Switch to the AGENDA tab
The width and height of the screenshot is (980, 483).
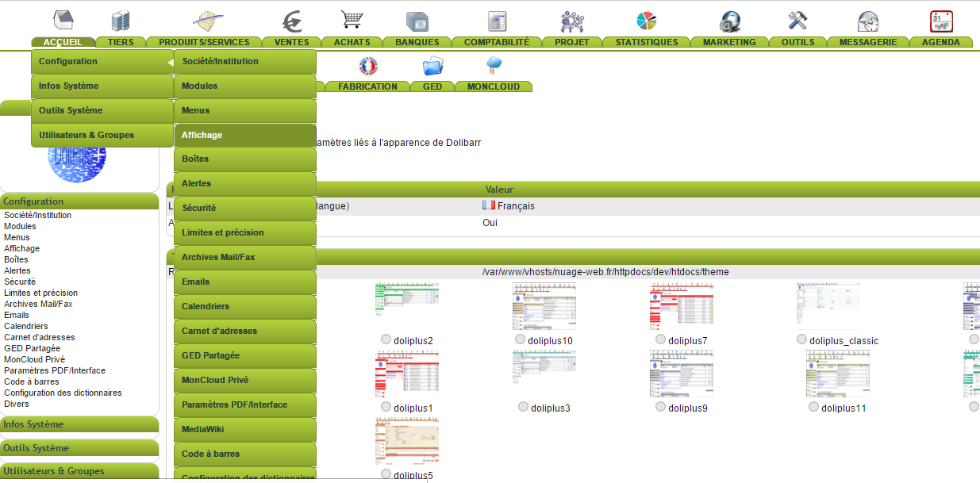coord(941,42)
